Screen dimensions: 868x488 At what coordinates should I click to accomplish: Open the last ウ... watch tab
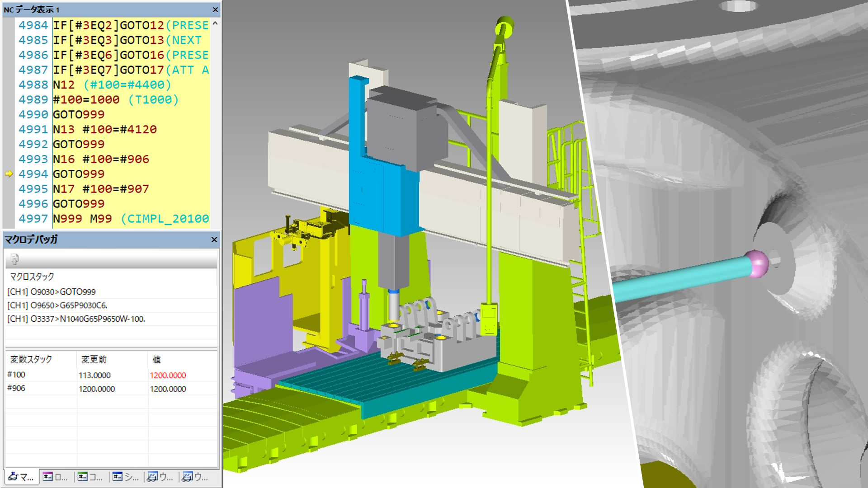[195, 477]
